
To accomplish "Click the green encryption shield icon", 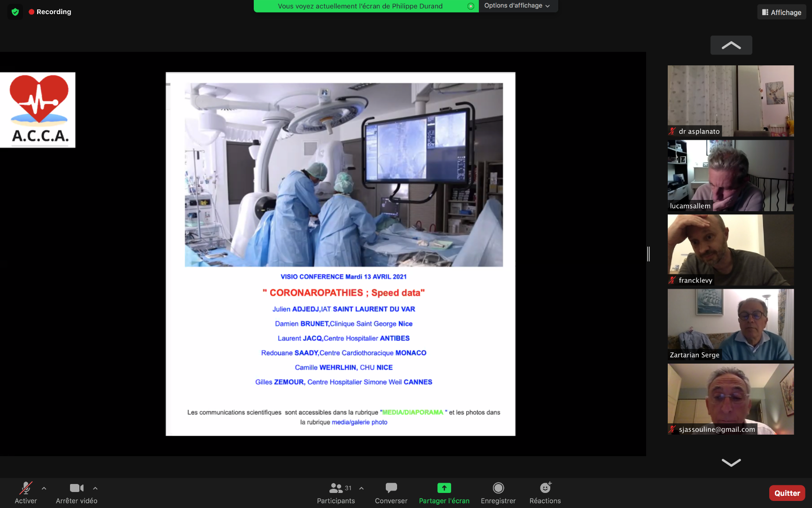I will pos(15,12).
